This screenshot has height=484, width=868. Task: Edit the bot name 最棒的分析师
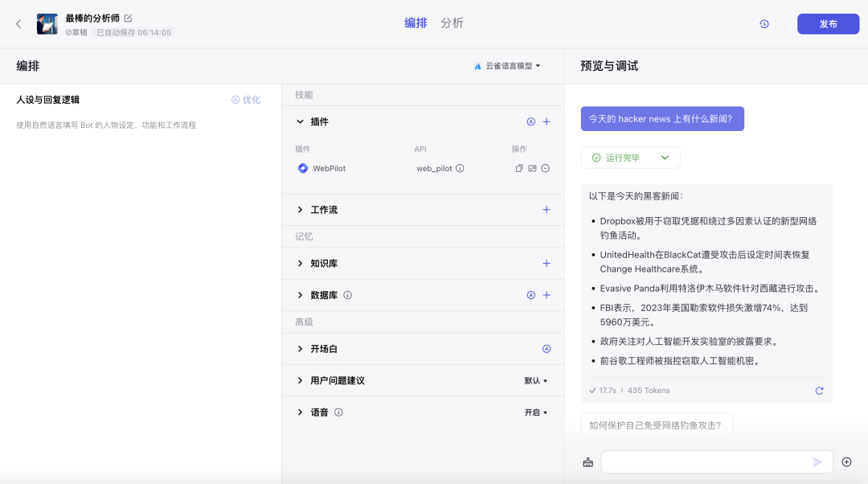(128, 18)
